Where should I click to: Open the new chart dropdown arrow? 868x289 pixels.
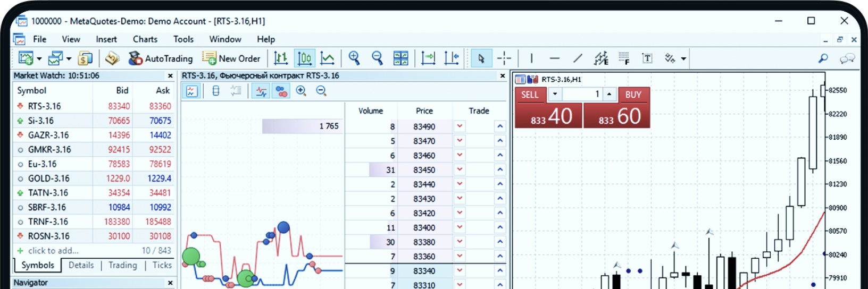coord(39,59)
